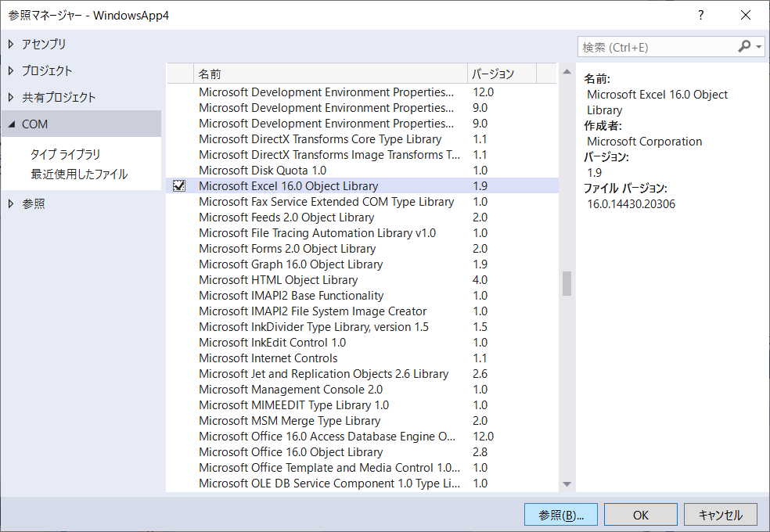Select Microsoft Jet and Replication Objects 2.6 Library
The height and width of the screenshot is (532, 770).
pyautogui.click(x=362, y=374)
